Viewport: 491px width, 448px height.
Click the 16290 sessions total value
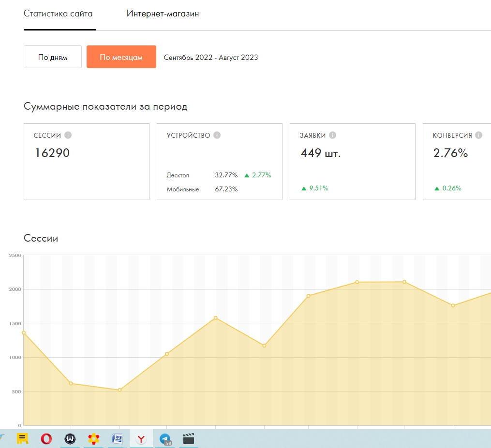pyautogui.click(x=52, y=153)
